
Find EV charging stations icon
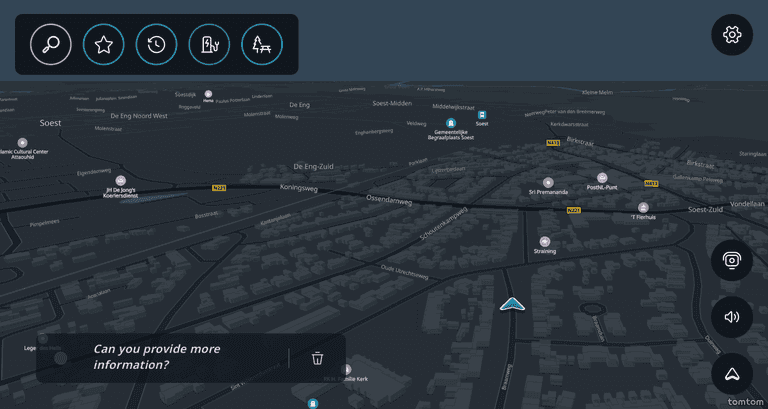pos(209,44)
